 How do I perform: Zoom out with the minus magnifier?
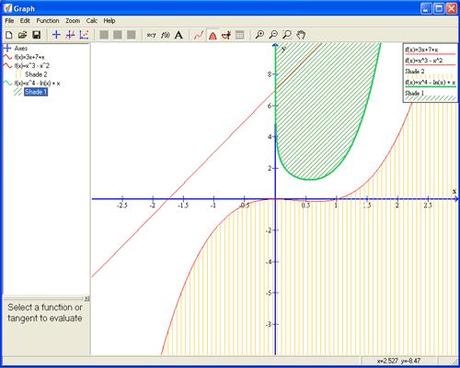273,35
